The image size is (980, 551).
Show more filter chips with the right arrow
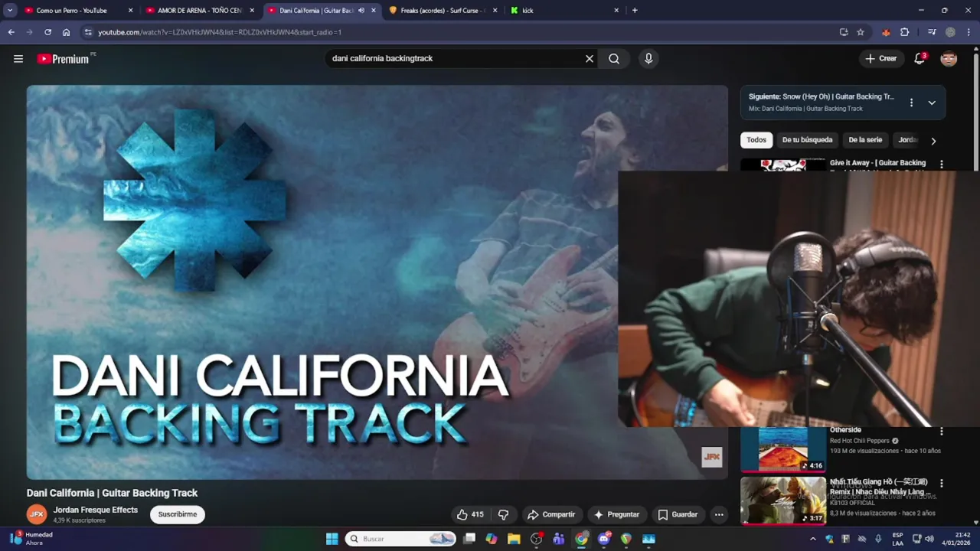tap(933, 141)
